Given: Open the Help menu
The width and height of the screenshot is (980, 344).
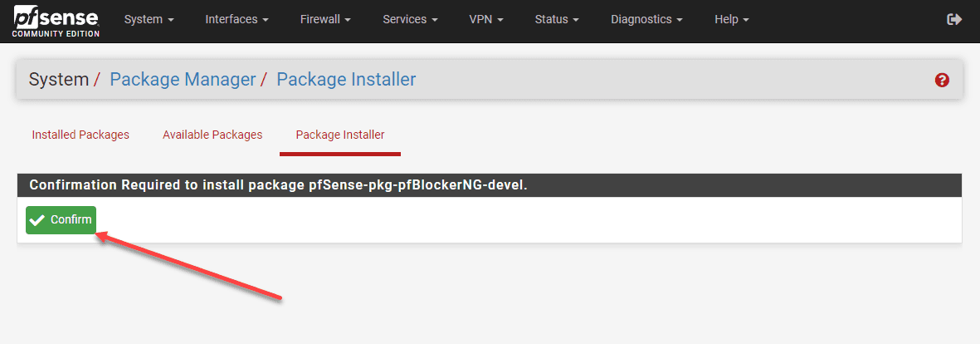Looking at the screenshot, I should (731, 20).
